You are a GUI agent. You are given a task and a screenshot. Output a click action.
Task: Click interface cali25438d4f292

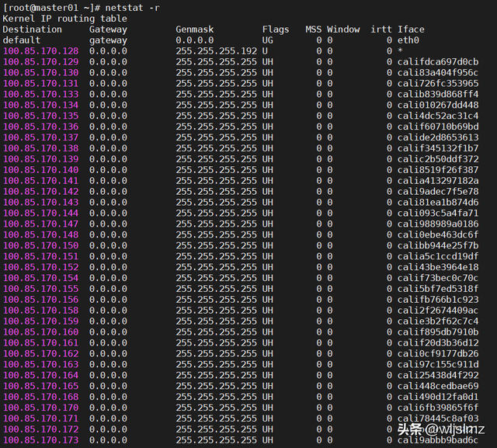tap(438, 375)
